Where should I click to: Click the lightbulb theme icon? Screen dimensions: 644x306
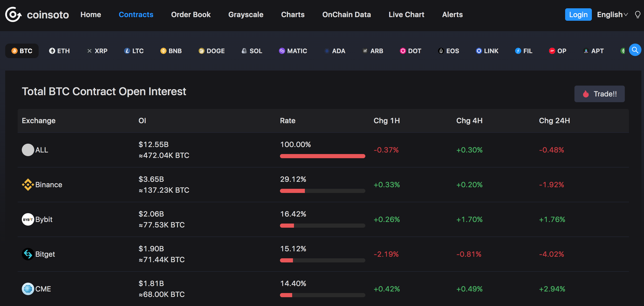tap(638, 15)
